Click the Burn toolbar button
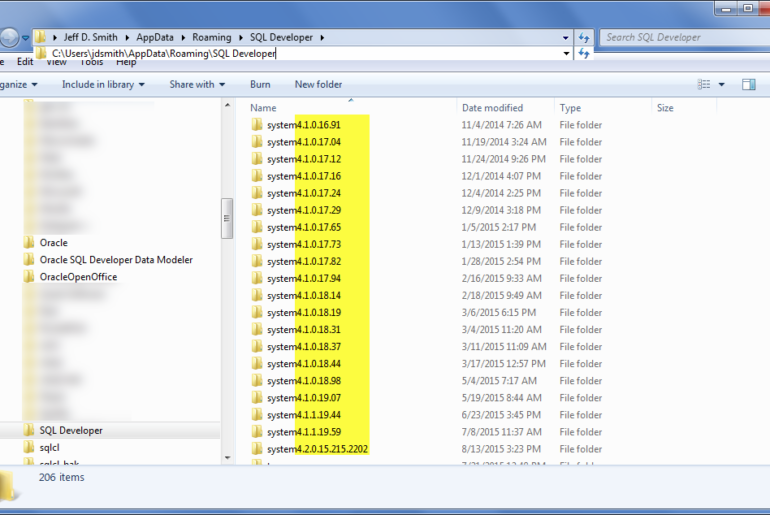Viewport: 770px width, 515px height. [260, 84]
